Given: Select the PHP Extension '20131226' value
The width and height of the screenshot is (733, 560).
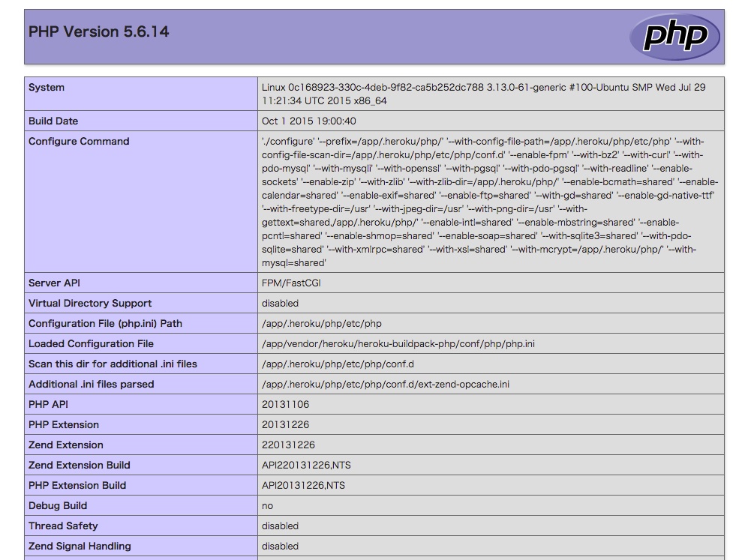Looking at the screenshot, I should pos(285,424).
